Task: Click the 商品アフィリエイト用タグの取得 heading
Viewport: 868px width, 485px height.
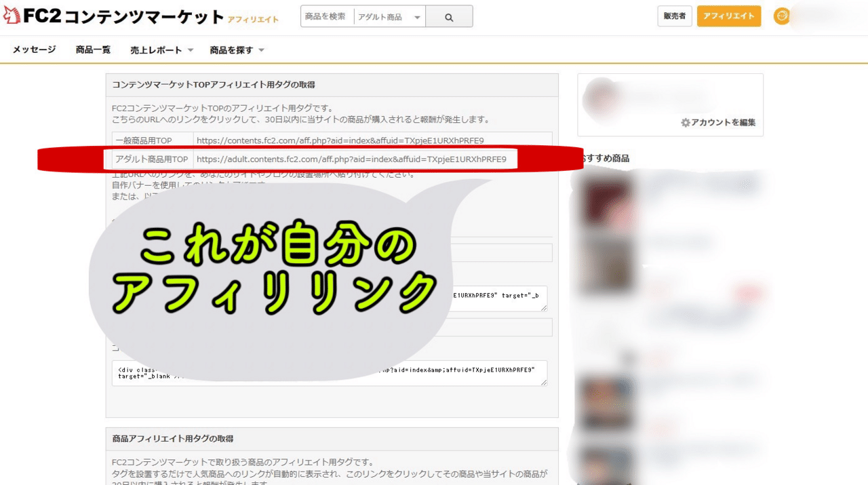Action: (x=173, y=439)
